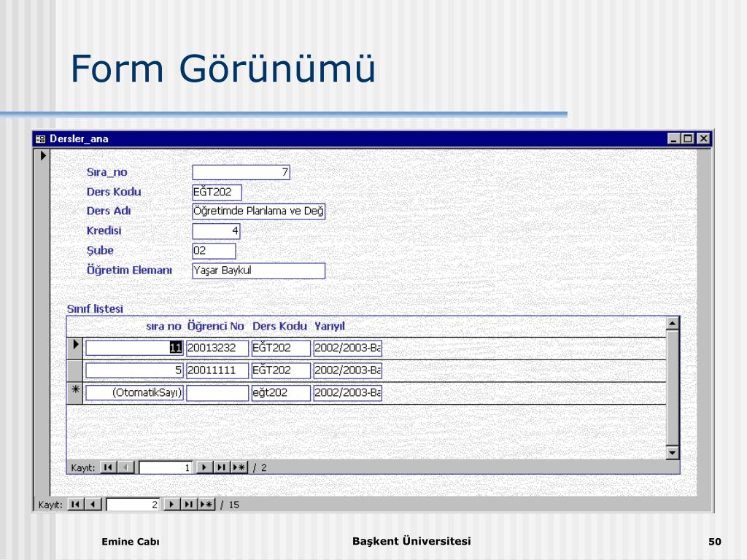
Task: Click empty Öğrenci No cell in new row
Action: pos(217,392)
